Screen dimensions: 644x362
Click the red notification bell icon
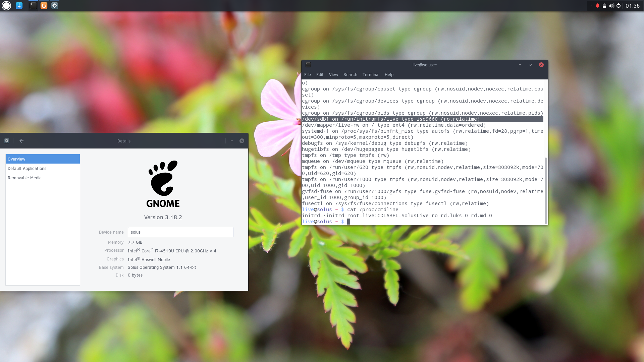(597, 6)
